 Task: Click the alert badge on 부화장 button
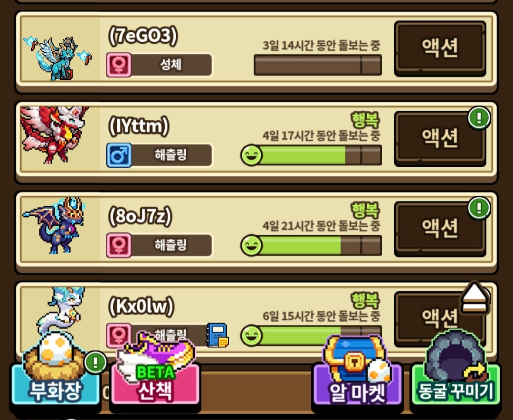[95, 363]
